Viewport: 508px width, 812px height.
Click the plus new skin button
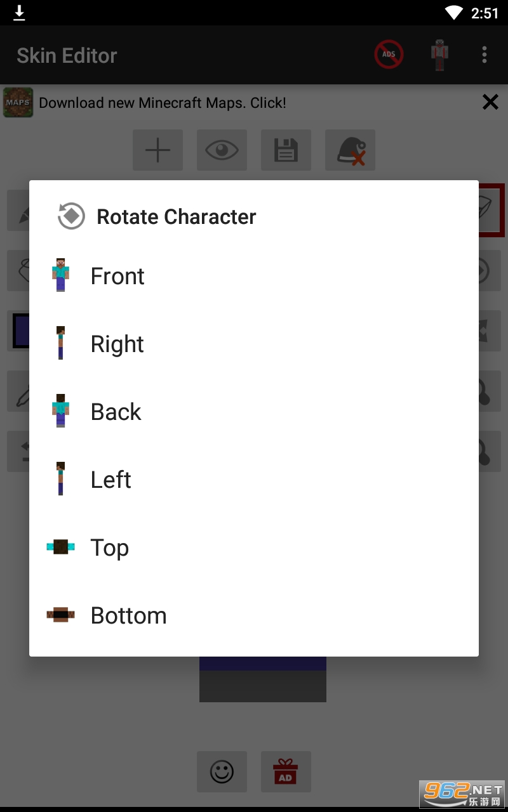(157, 150)
